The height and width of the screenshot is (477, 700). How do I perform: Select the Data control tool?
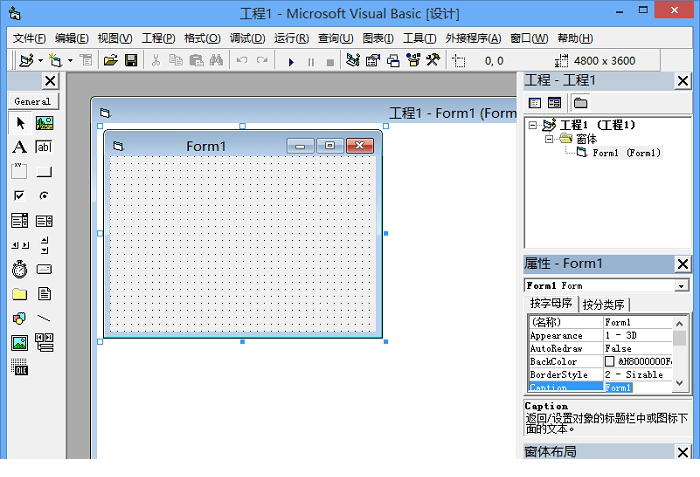point(44,342)
